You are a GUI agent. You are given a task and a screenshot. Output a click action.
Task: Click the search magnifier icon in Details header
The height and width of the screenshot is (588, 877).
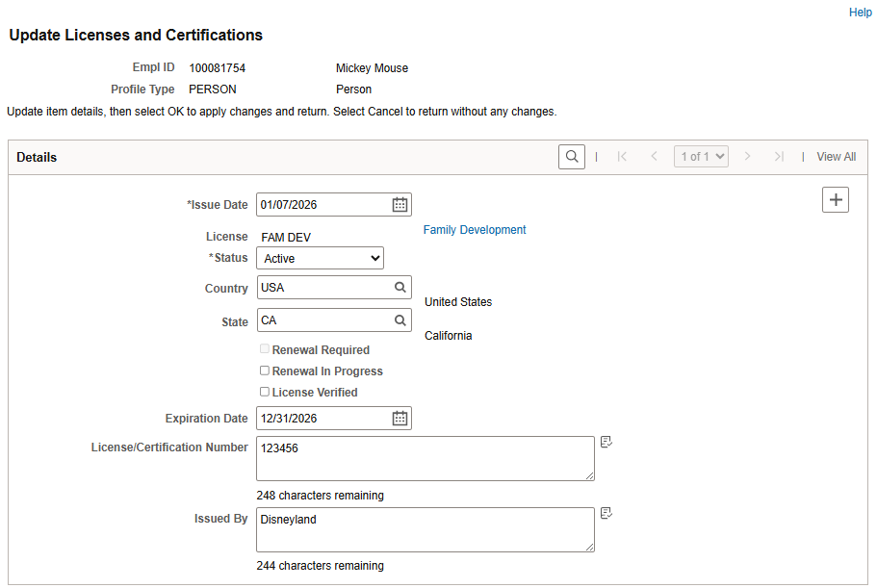[x=572, y=157]
